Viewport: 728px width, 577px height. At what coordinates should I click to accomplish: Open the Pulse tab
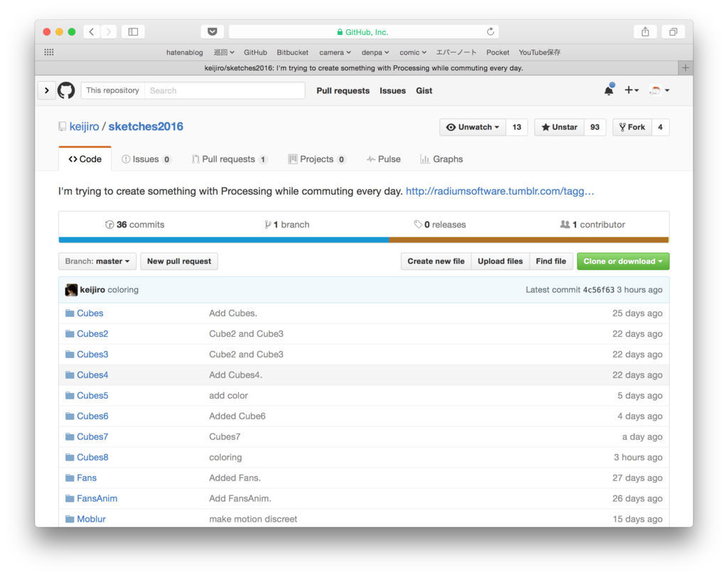(383, 159)
